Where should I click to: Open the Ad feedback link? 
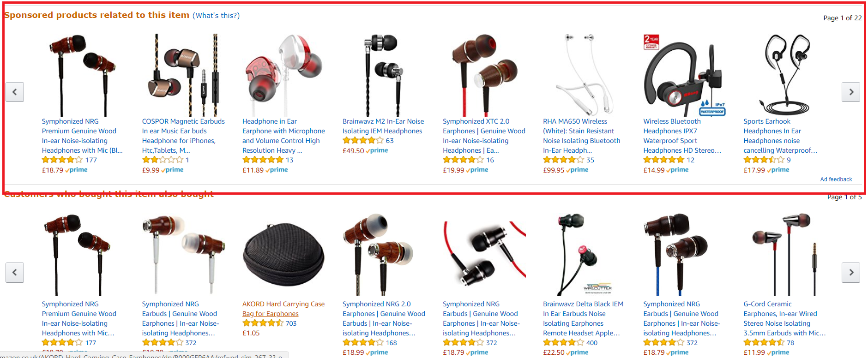836,179
